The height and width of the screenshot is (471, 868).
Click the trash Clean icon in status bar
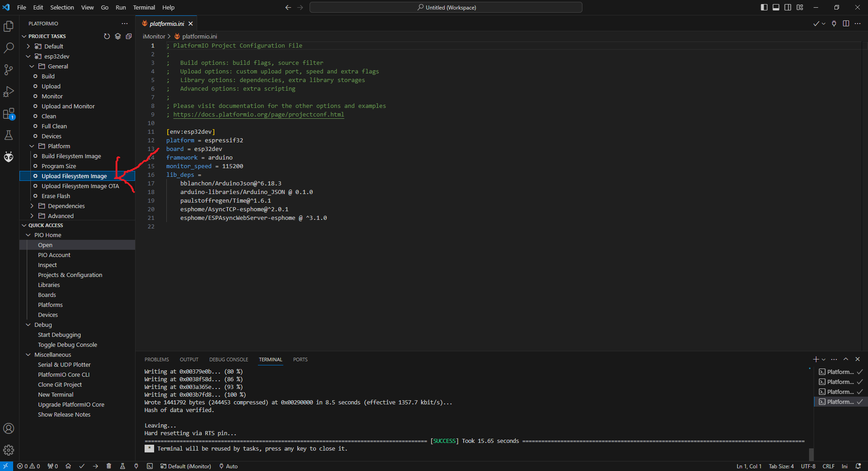pyautogui.click(x=109, y=466)
